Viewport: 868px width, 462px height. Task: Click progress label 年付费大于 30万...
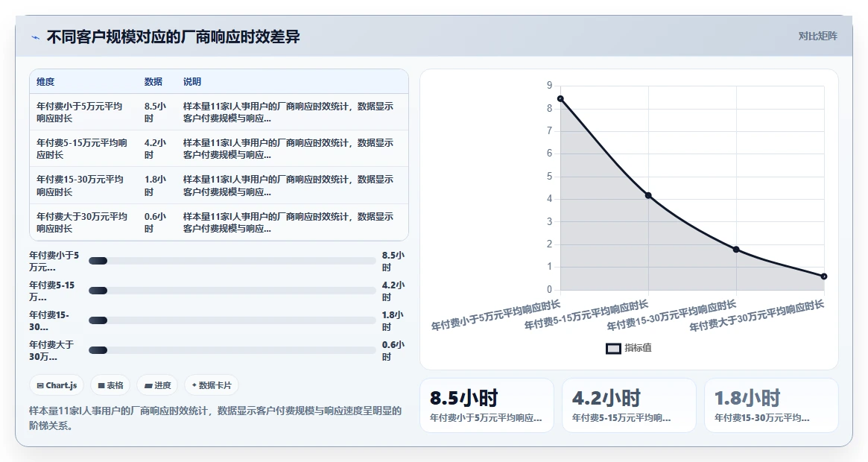(x=51, y=351)
